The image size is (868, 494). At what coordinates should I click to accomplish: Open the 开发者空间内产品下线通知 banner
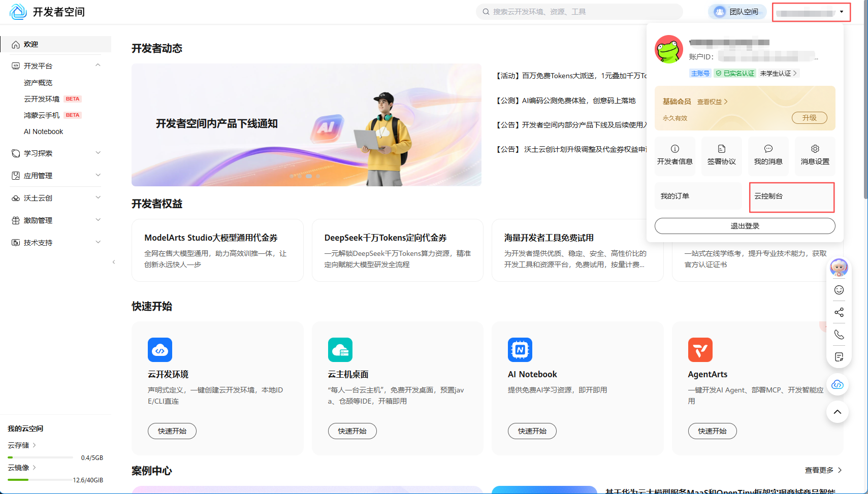point(306,124)
